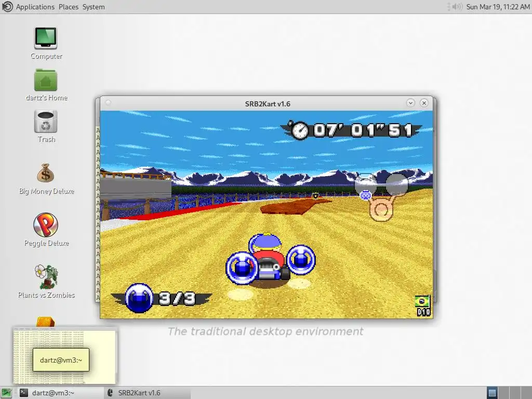Close the SRB2Kart v1.6 window

[x=424, y=103]
